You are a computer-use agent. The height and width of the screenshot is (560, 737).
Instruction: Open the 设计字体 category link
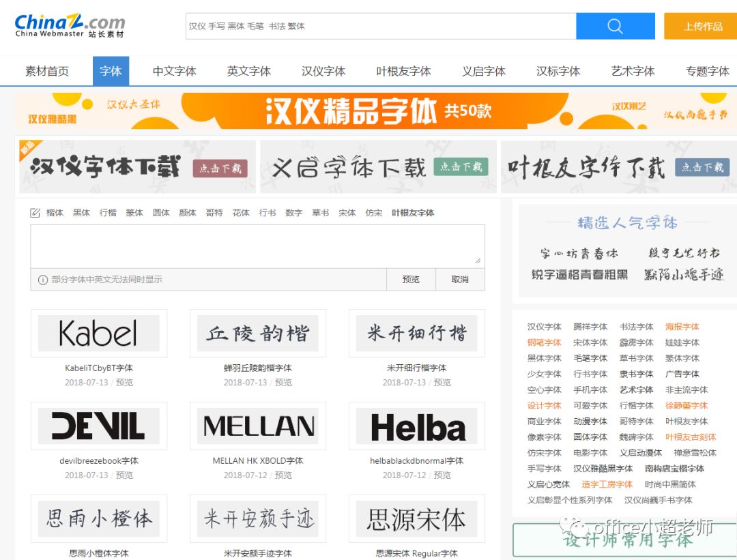point(545,405)
